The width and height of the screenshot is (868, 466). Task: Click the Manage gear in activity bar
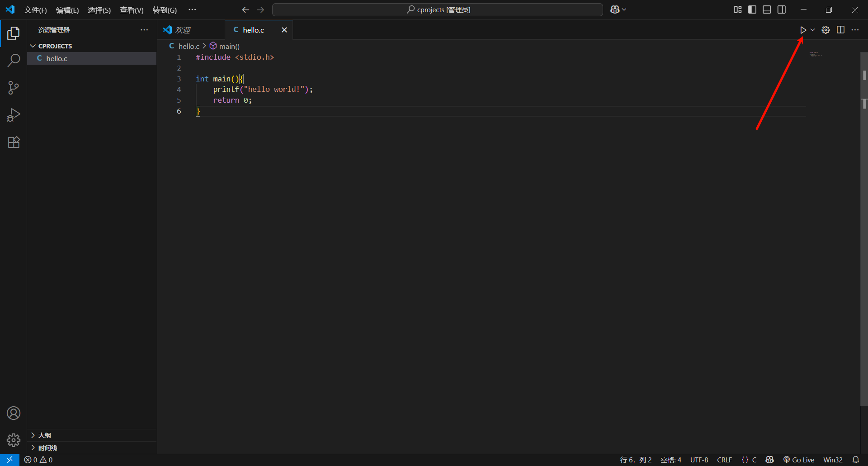14,440
